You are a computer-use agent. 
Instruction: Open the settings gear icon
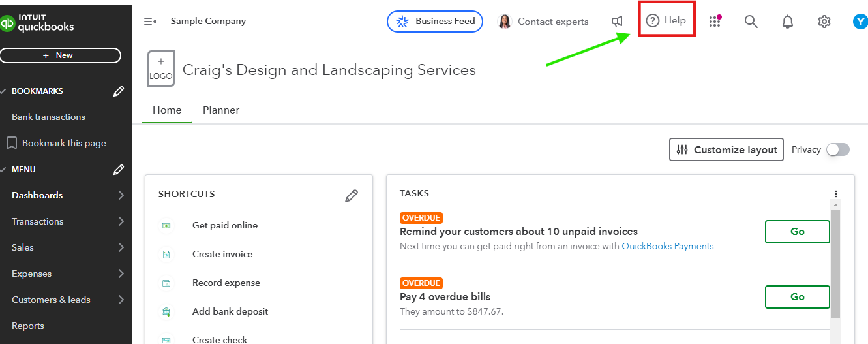tap(824, 22)
